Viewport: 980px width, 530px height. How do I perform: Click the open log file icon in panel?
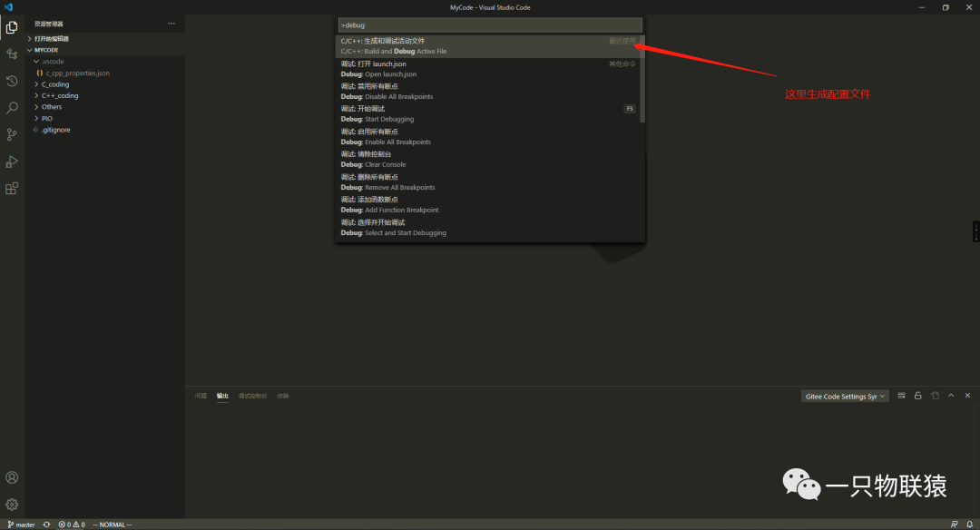coord(935,396)
